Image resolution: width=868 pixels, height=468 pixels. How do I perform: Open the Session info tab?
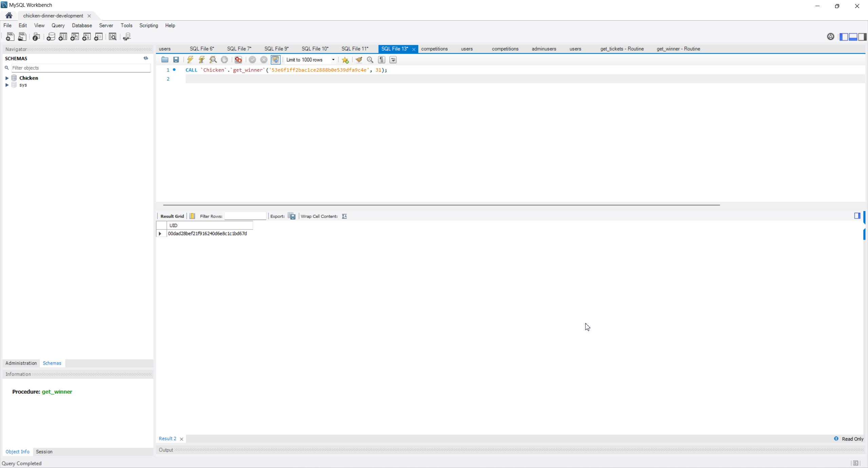pyautogui.click(x=44, y=451)
